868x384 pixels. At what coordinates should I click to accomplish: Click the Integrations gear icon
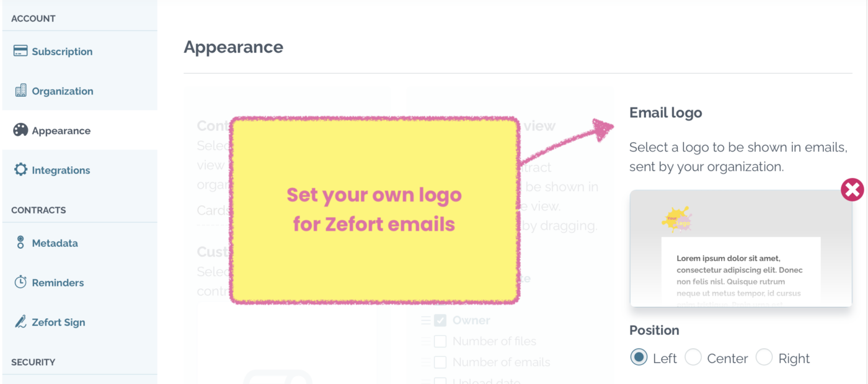pos(19,170)
